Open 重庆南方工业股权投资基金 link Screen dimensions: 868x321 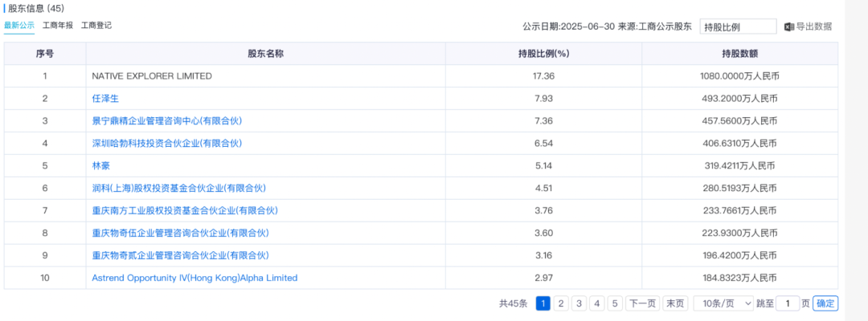[184, 211]
